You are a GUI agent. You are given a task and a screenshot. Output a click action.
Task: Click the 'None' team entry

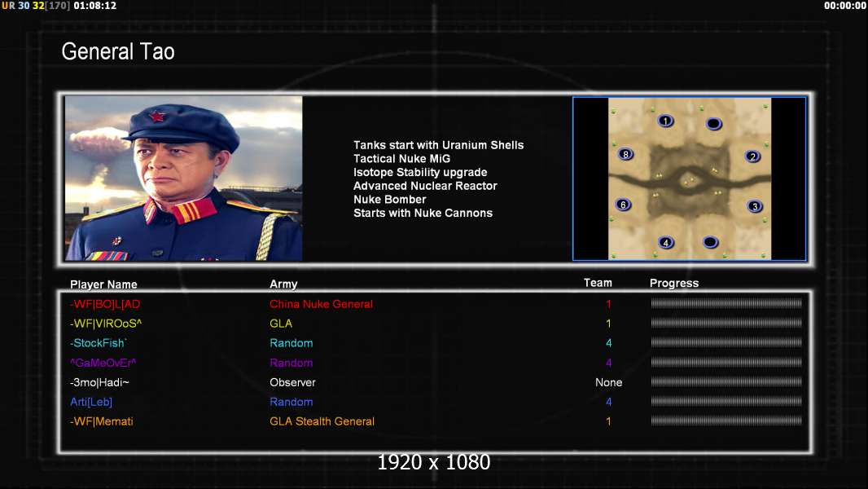[x=608, y=382]
